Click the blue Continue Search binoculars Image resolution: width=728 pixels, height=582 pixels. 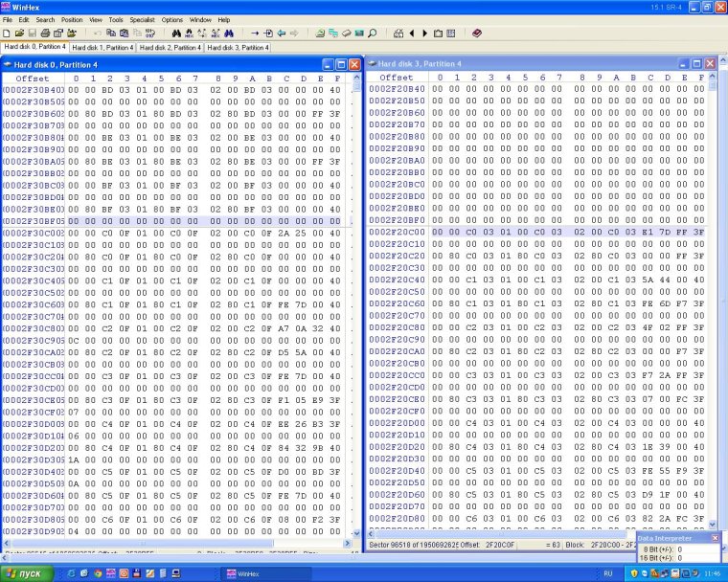228,34
